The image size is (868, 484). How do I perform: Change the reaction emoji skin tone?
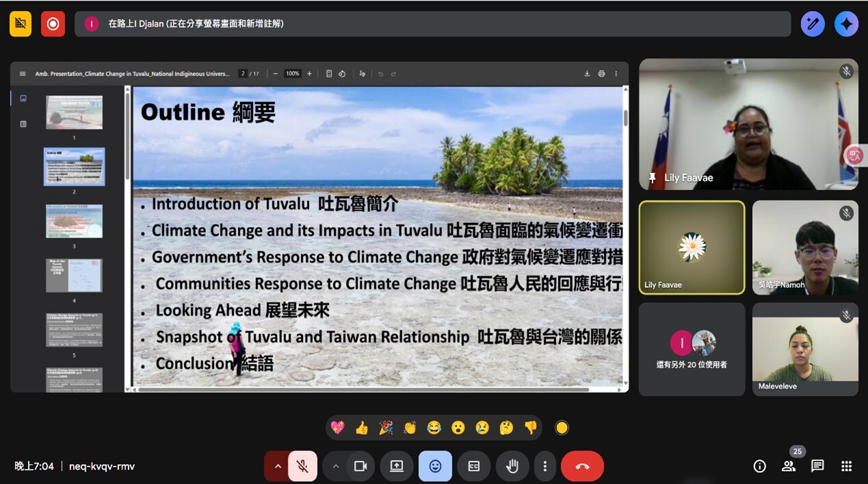[x=562, y=427]
